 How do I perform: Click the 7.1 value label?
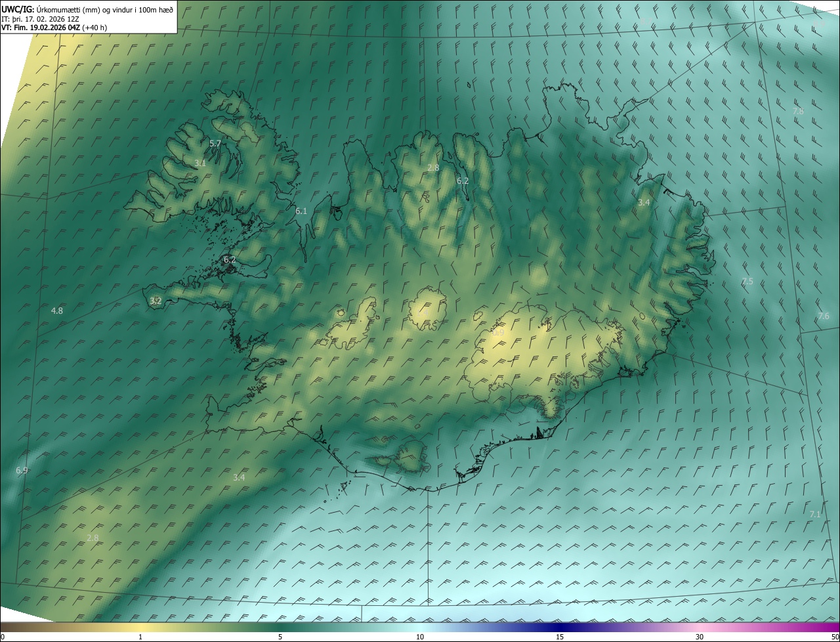pos(815,514)
